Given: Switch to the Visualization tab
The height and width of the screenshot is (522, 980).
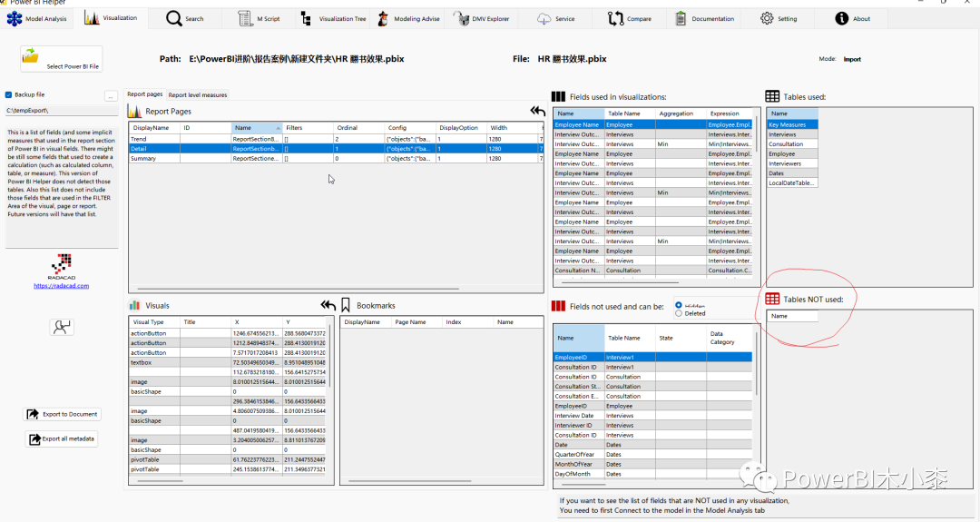Looking at the screenshot, I should (111, 18).
